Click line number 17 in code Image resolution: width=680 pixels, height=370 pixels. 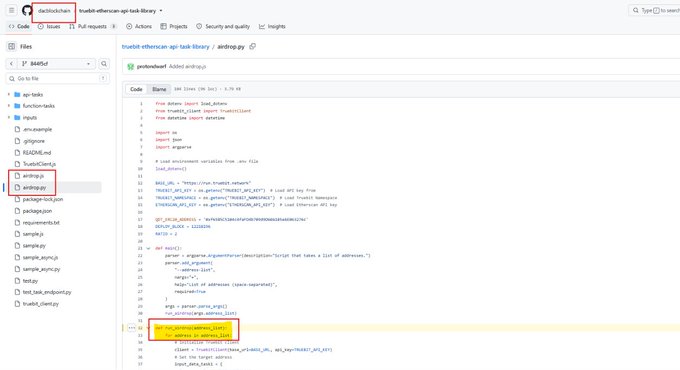click(140, 219)
